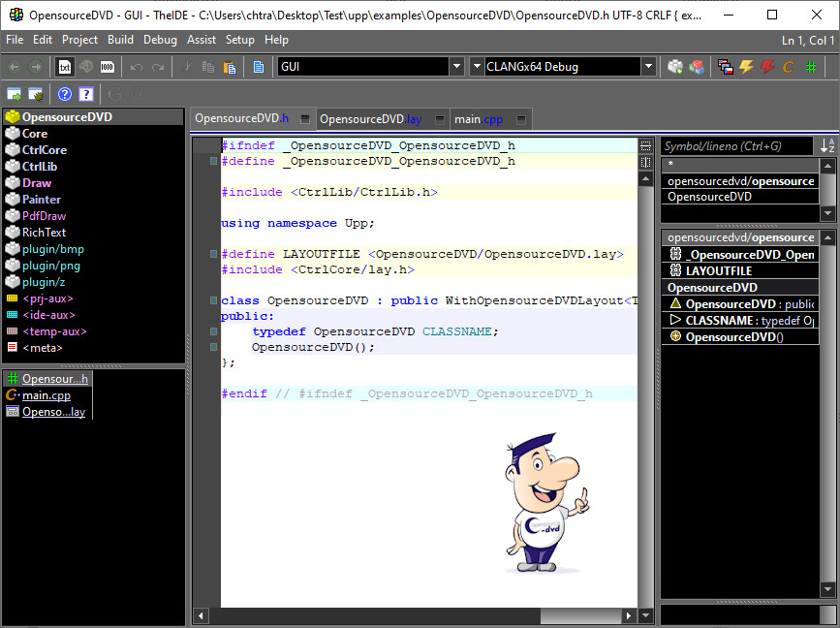
Task: Toggle the 101 binary view mode
Action: (x=108, y=67)
